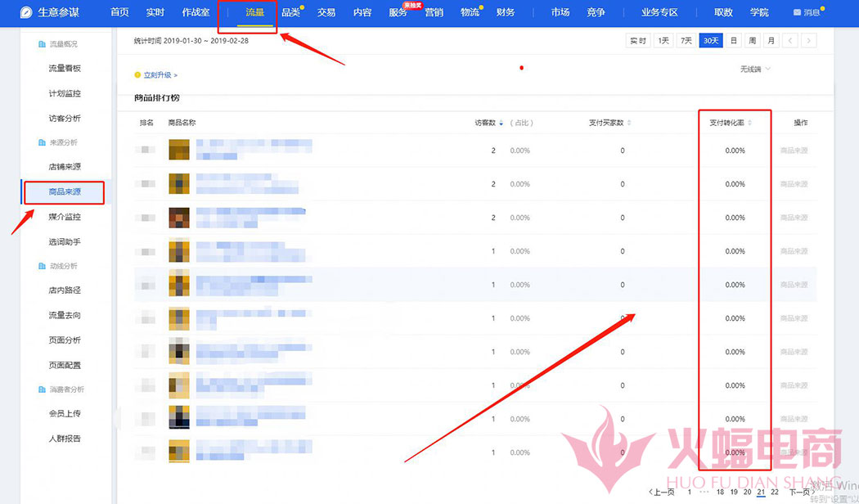The image size is (859, 504).
Task: Jump to page 22 in pagination
Action: 775,492
